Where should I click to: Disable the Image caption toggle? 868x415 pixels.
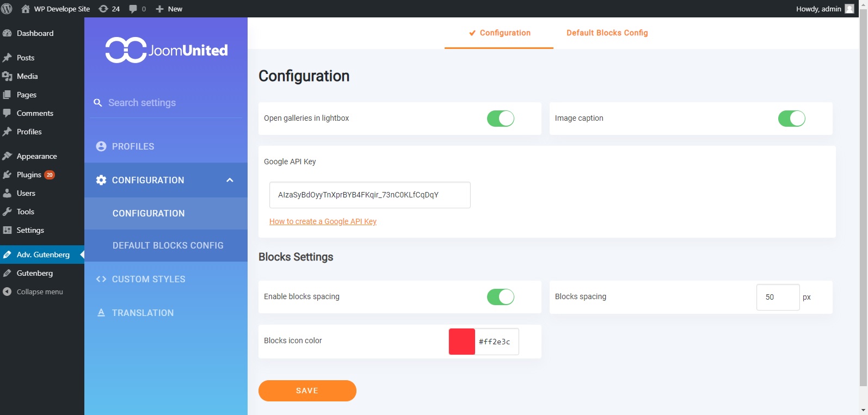791,119
